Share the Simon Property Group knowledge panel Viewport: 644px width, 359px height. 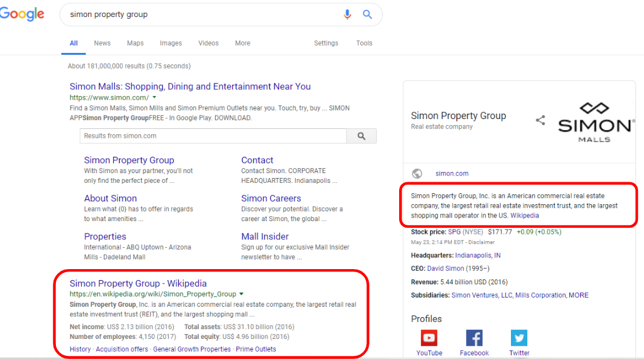541,120
